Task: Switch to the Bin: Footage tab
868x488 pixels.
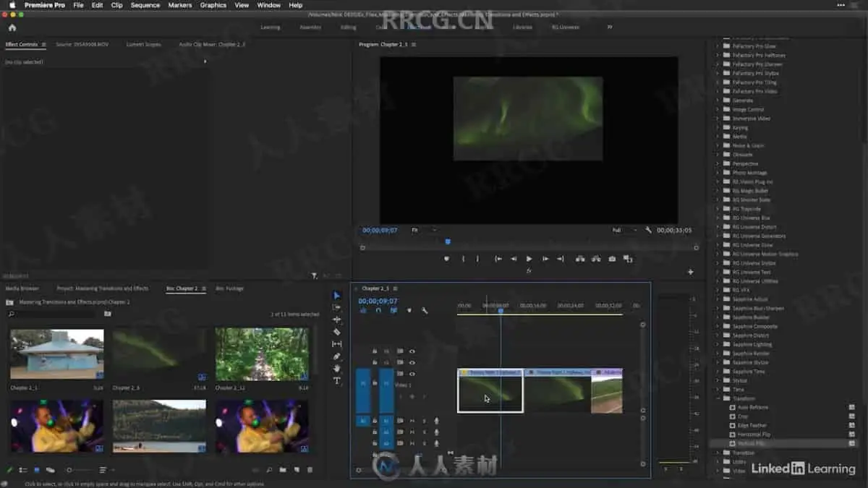Action: [229, 288]
